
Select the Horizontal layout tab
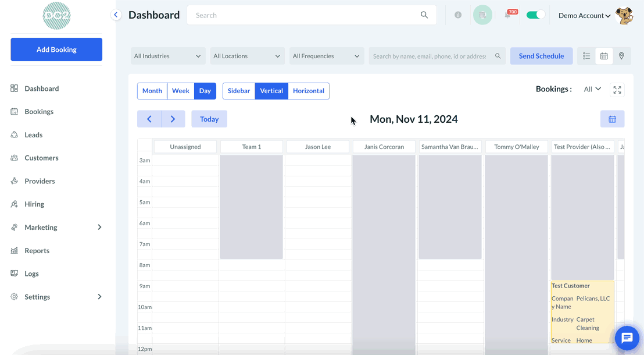coord(309,91)
